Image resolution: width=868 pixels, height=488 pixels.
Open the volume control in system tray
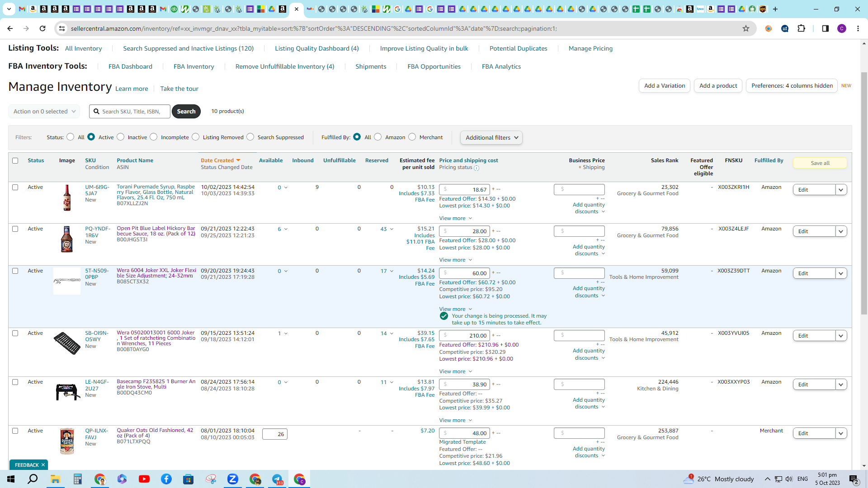pyautogui.click(x=789, y=479)
